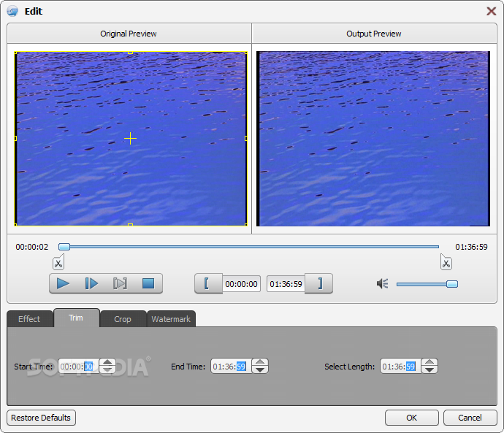The width and height of the screenshot is (504, 433).
Task: Open the Crop tab
Action: click(123, 319)
